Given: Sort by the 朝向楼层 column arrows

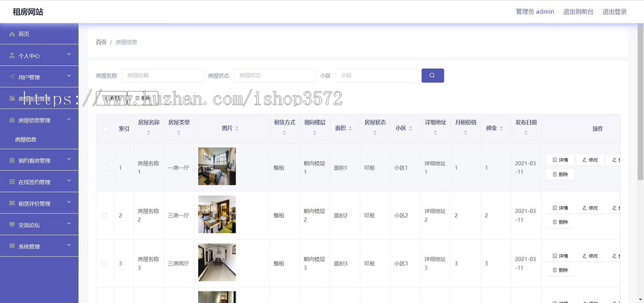Looking at the screenshot, I should (x=314, y=133).
